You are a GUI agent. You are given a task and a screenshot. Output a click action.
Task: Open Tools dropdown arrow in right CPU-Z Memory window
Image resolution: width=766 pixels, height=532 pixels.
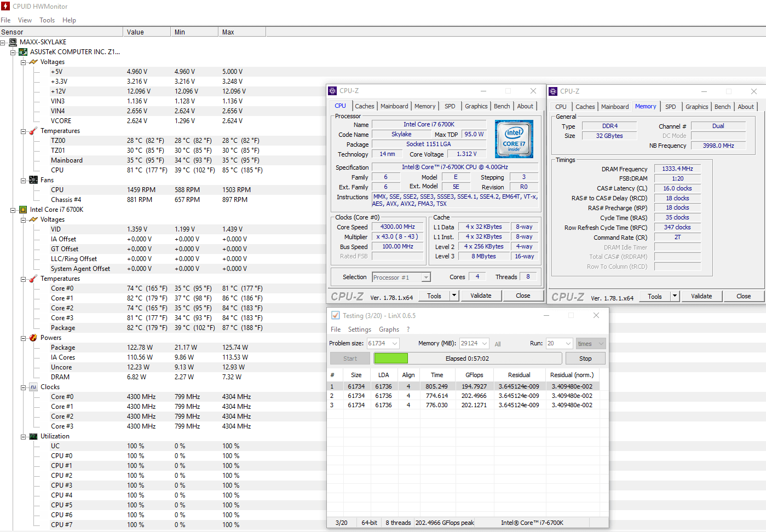point(675,296)
